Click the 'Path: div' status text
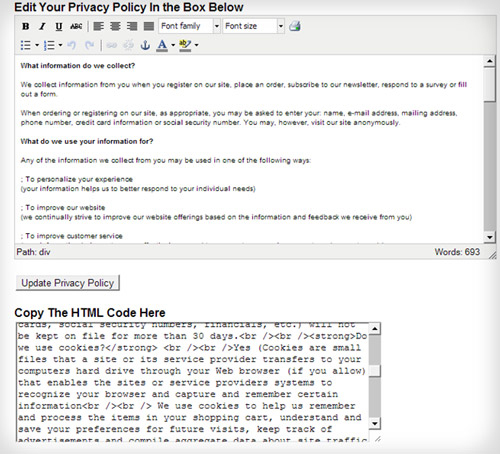 coord(33,252)
